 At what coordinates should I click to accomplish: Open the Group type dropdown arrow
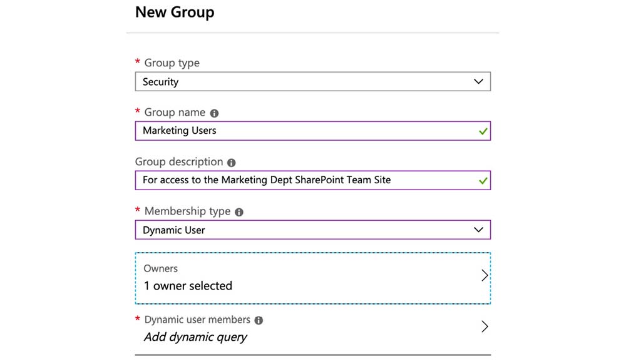click(479, 82)
